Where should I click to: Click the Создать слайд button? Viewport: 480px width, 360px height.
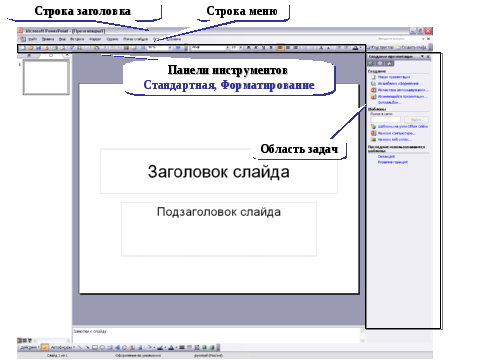point(411,48)
